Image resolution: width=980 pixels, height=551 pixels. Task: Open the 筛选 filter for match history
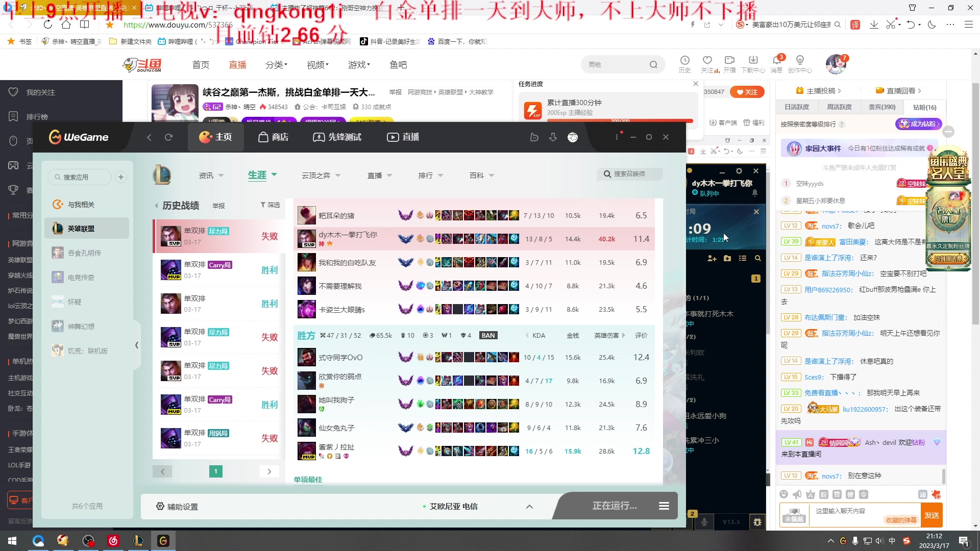coord(270,205)
